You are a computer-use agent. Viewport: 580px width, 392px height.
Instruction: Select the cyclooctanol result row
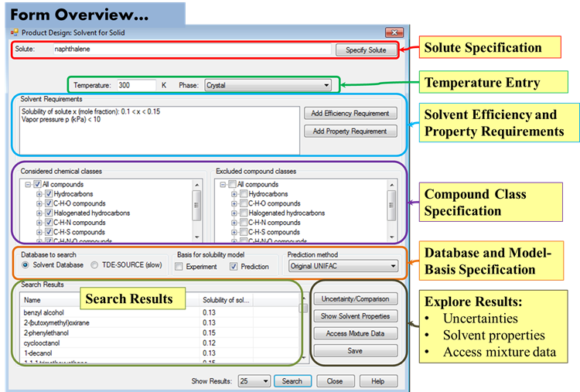pos(160,343)
